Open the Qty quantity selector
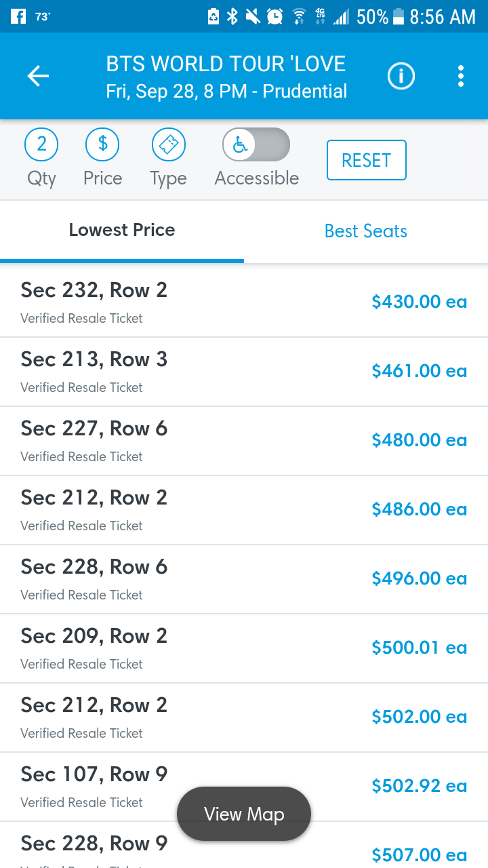This screenshot has width=488, height=868. pos(41,144)
